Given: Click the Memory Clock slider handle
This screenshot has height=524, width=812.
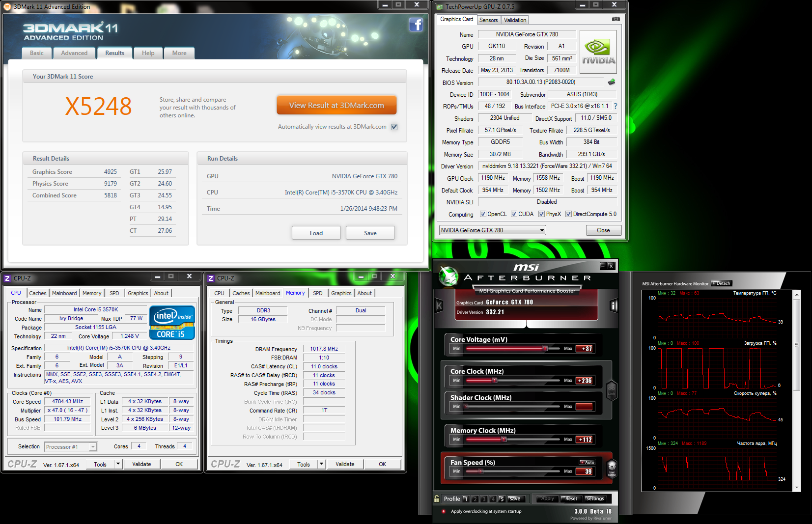Looking at the screenshot, I should pos(504,440).
